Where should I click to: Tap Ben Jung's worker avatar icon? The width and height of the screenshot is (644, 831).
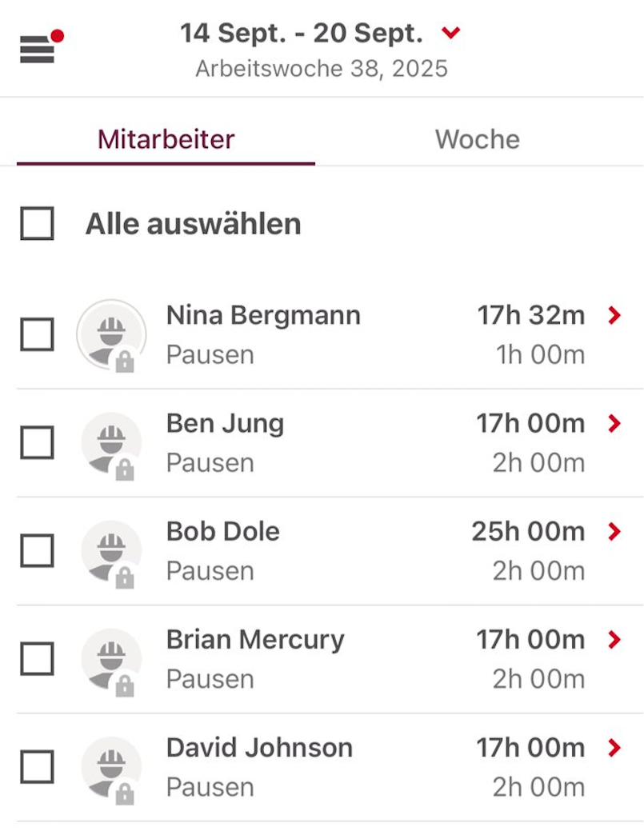111,443
